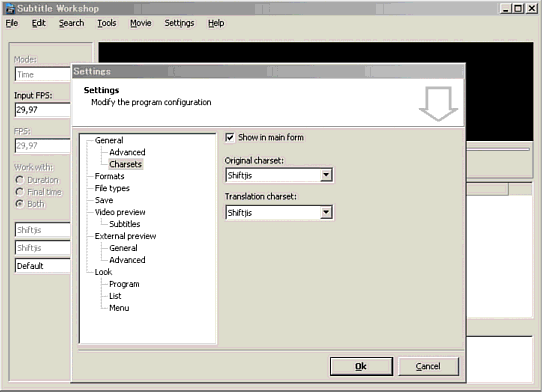Image resolution: width=542 pixels, height=392 pixels.
Task: Select the List tree item
Action: click(115, 296)
